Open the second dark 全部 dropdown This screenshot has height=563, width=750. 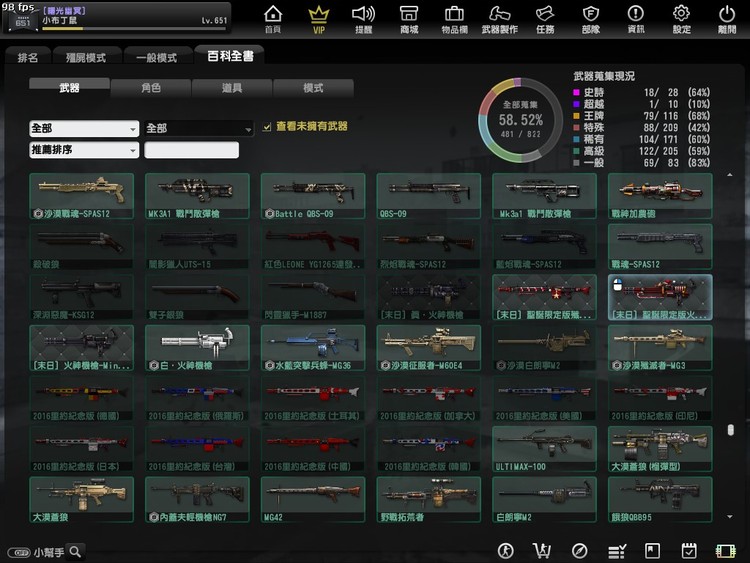(x=199, y=128)
